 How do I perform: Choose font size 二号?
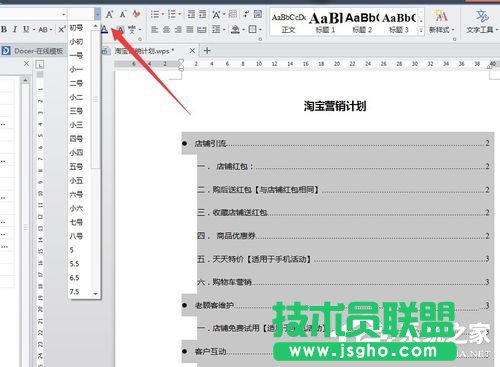(x=76, y=83)
